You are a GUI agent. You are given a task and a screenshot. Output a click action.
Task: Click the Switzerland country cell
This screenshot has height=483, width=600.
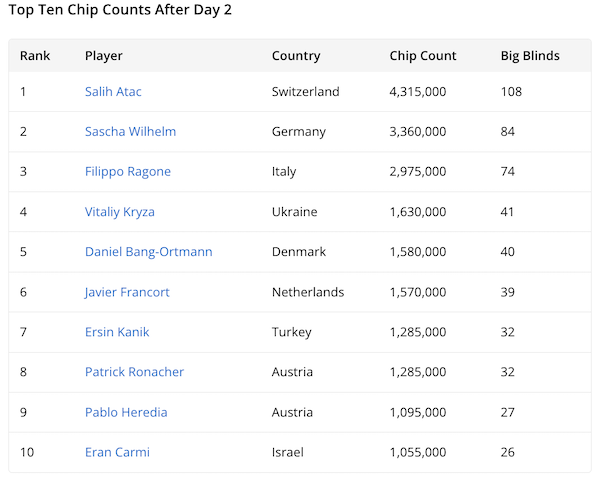tap(305, 92)
